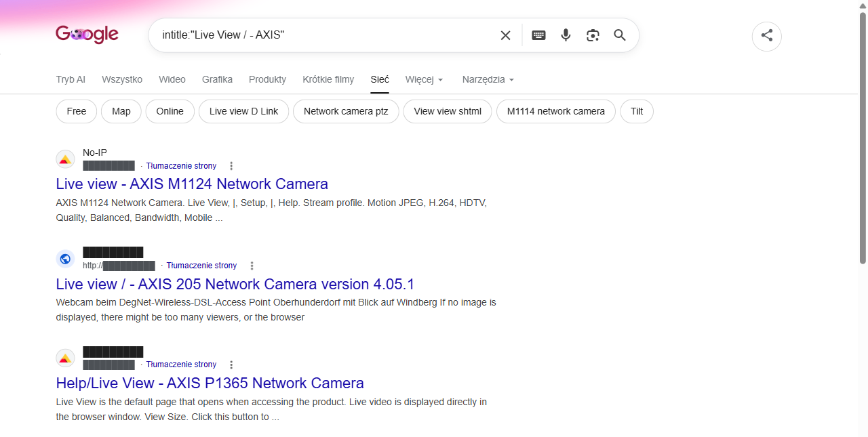The width and height of the screenshot is (868, 437).
Task: Search by image with camera lens icon
Action: pos(593,35)
